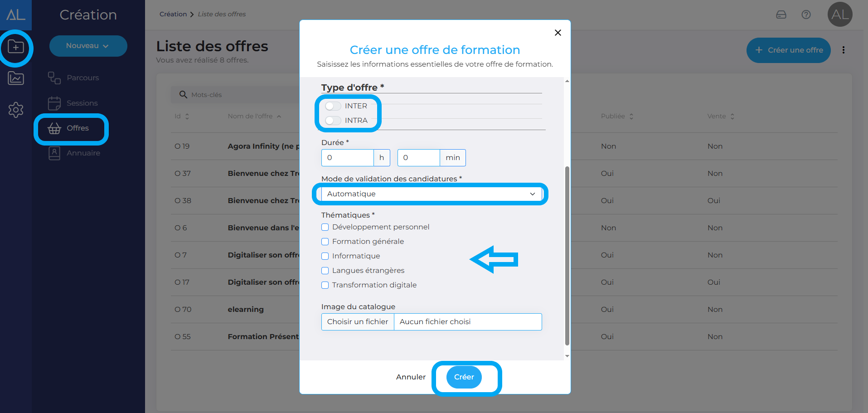Viewport: 868px width, 413px height.
Task: Open the inbox tray icon in header
Action: tap(781, 15)
